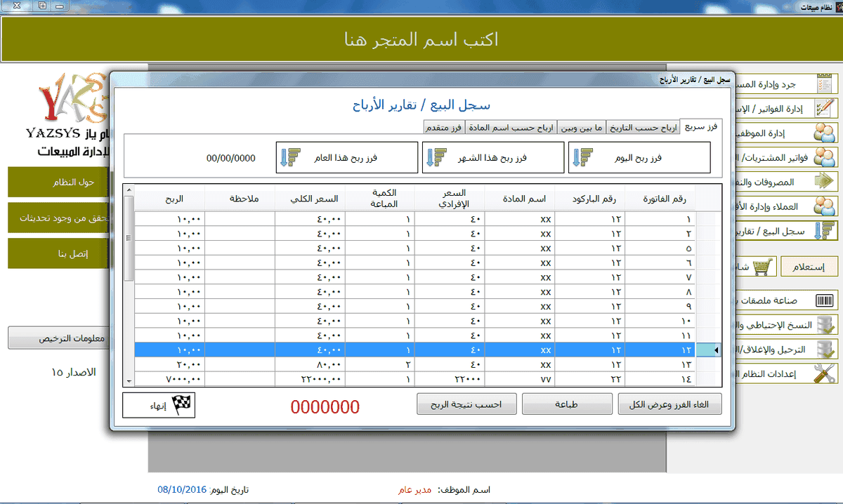Click the checkered flag finish (إنهاء) button
843x504 pixels.
click(159, 405)
